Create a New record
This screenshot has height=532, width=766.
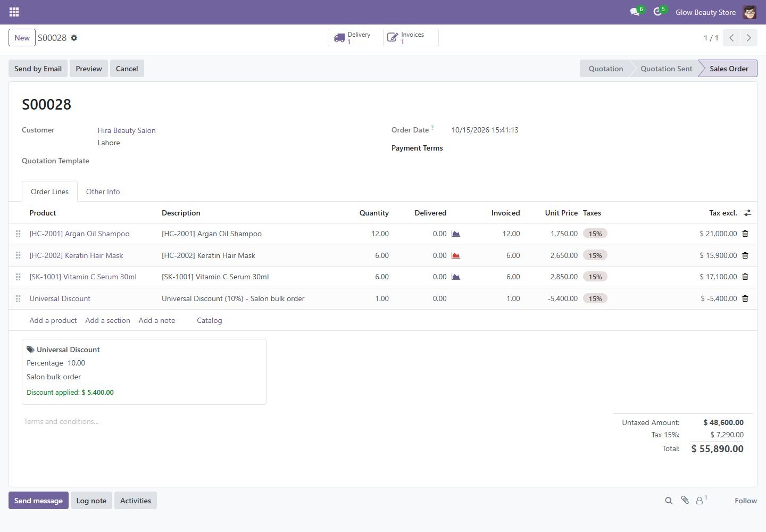[x=22, y=38]
